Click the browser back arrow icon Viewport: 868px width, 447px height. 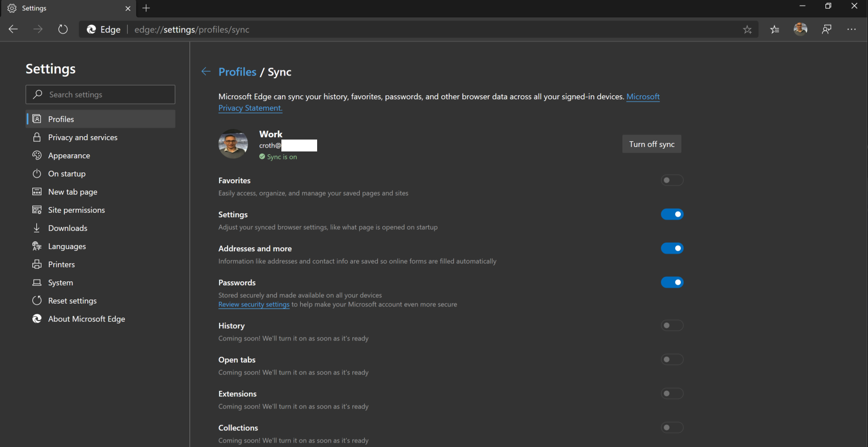click(x=14, y=29)
